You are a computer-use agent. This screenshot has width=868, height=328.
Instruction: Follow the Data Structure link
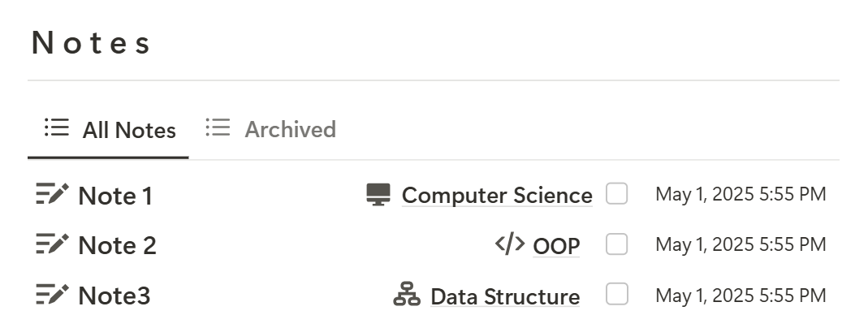click(x=505, y=296)
